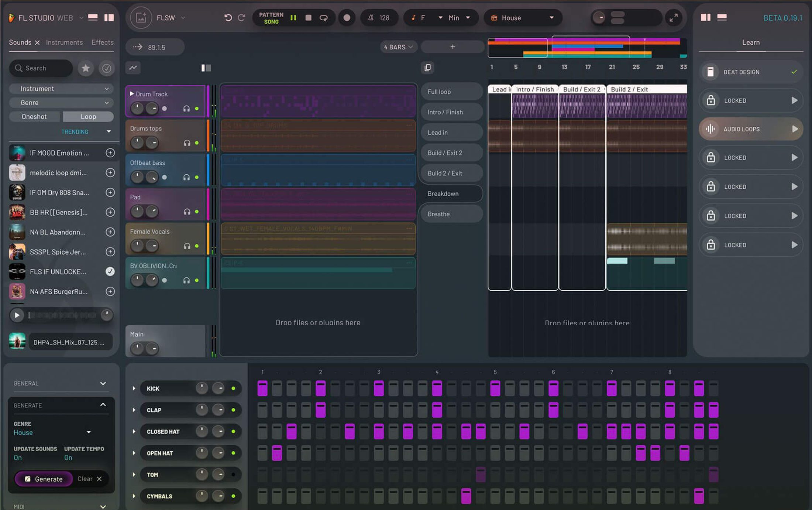Open the House genre dropdown in toolbar
The height and width of the screenshot is (510, 812).
click(523, 18)
